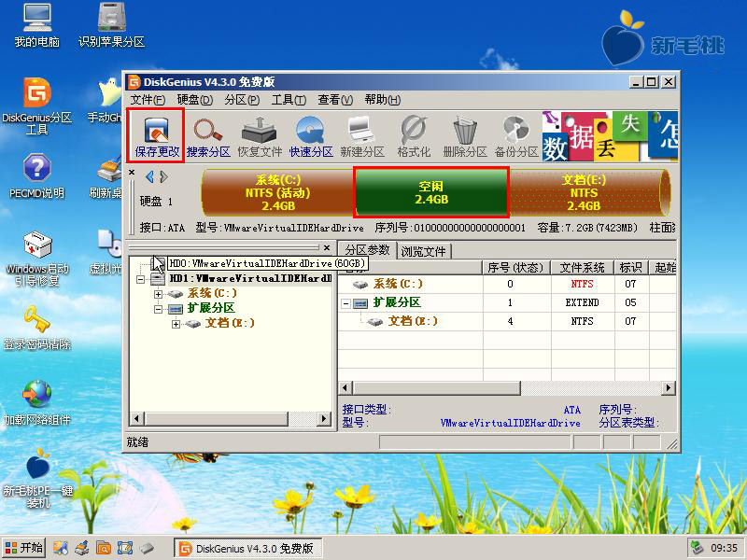Open the 硬盘(D) menu
The image size is (747, 560).
(x=195, y=100)
